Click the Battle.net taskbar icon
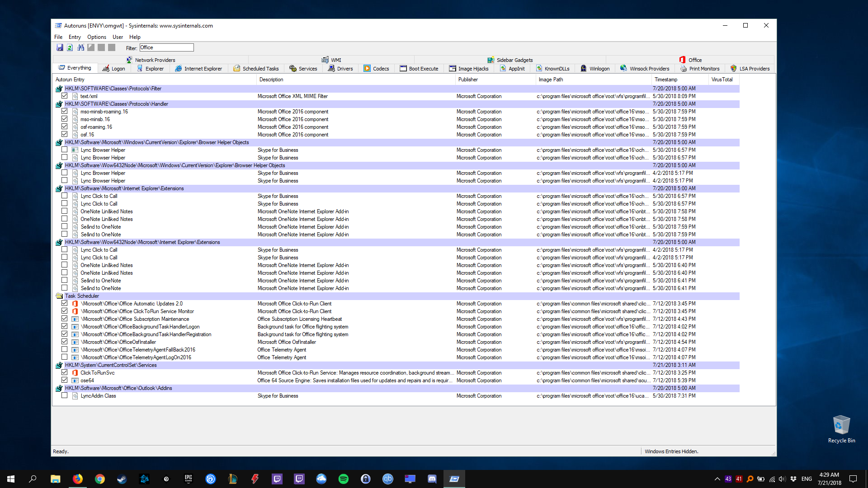868x488 pixels. coord(144,479)
